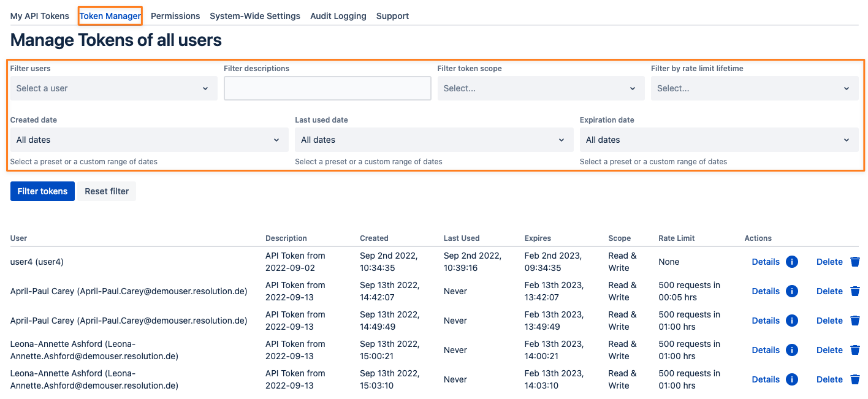Viewport: 868px width, 399px height.
Task: Open Details link for user4 token
Action: [766, 262]
